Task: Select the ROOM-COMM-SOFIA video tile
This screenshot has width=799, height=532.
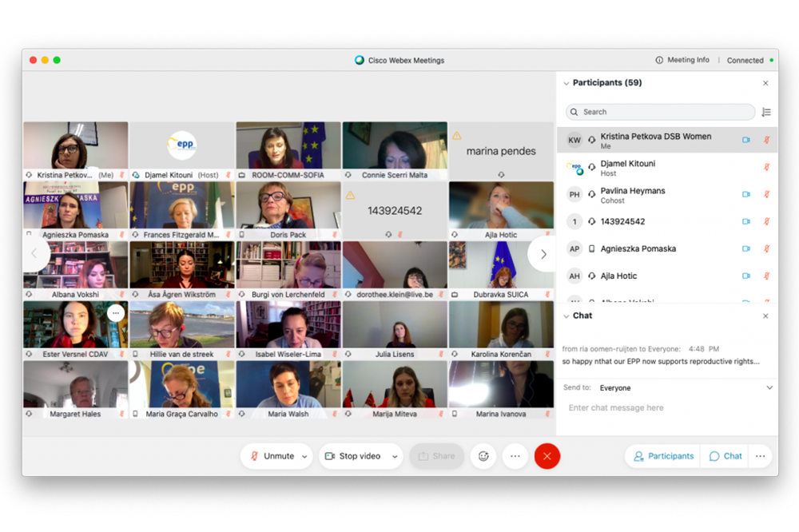Action: [288, 151]
